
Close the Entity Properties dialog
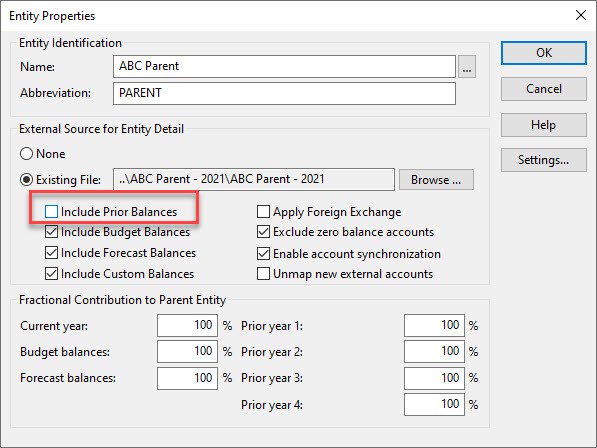coord(581,15)
